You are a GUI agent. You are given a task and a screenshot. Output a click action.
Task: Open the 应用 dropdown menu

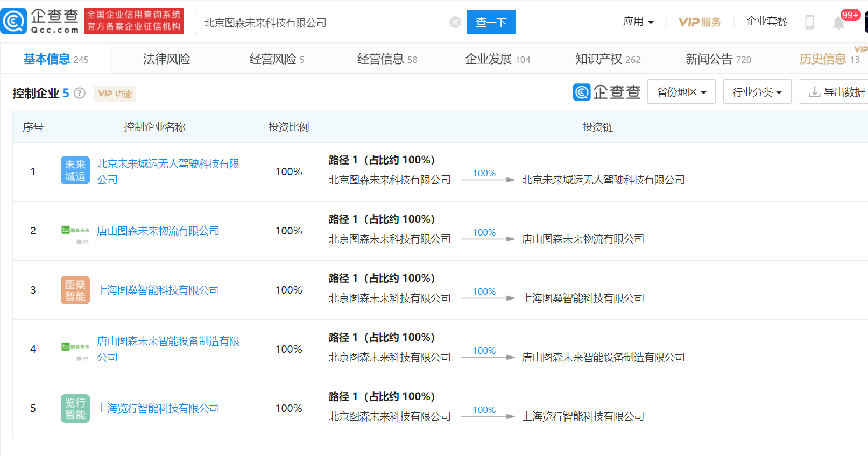pyautogui.click(x=638, y=22)
